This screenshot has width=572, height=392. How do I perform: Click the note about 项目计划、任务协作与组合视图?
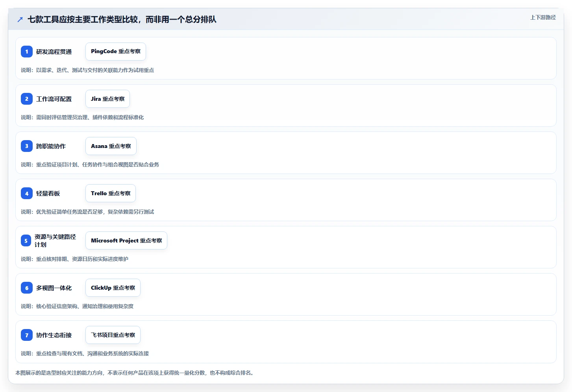[90, 165]
